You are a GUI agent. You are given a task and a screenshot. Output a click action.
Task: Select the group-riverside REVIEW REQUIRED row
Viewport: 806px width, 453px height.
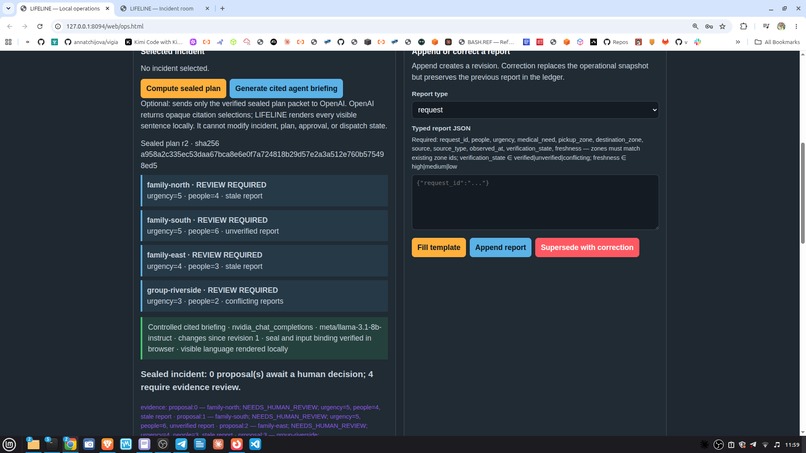click(x=264, y=296)
